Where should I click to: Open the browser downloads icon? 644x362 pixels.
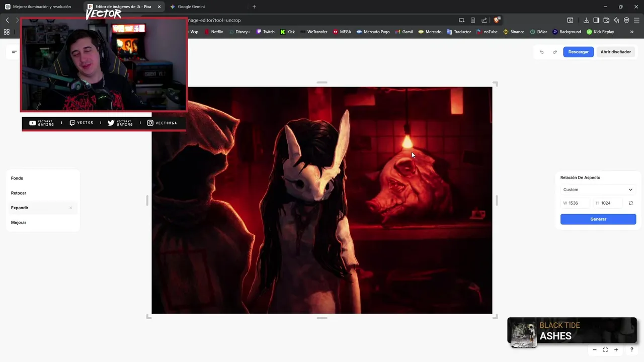click(x=586, y=20)
